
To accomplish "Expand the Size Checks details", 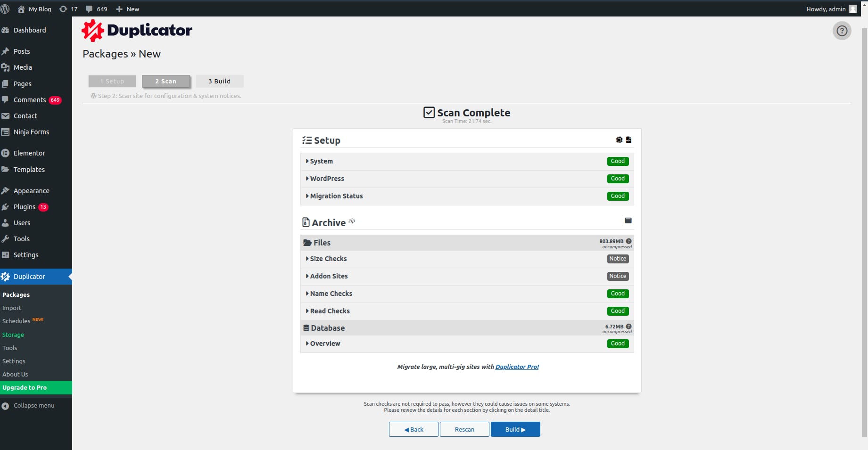I will point(328,259).
